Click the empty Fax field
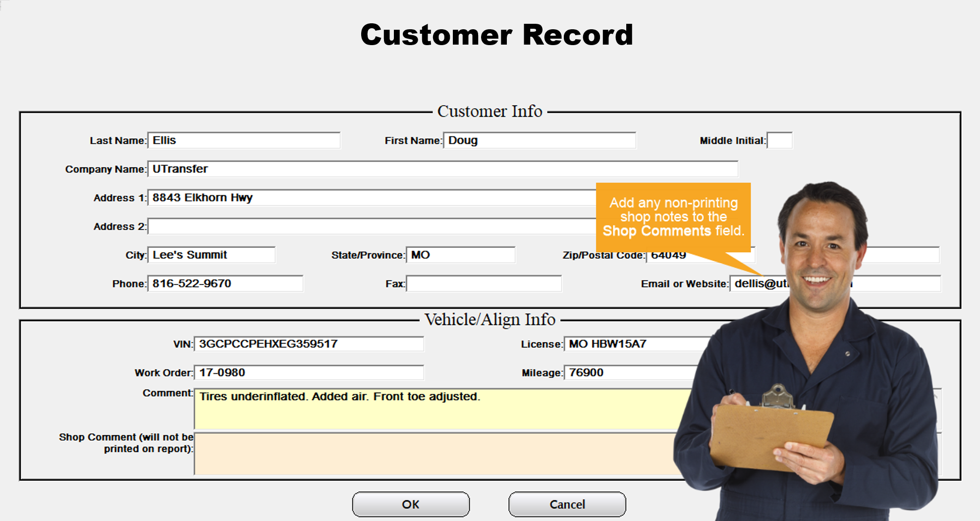 [x=484, y=284]
